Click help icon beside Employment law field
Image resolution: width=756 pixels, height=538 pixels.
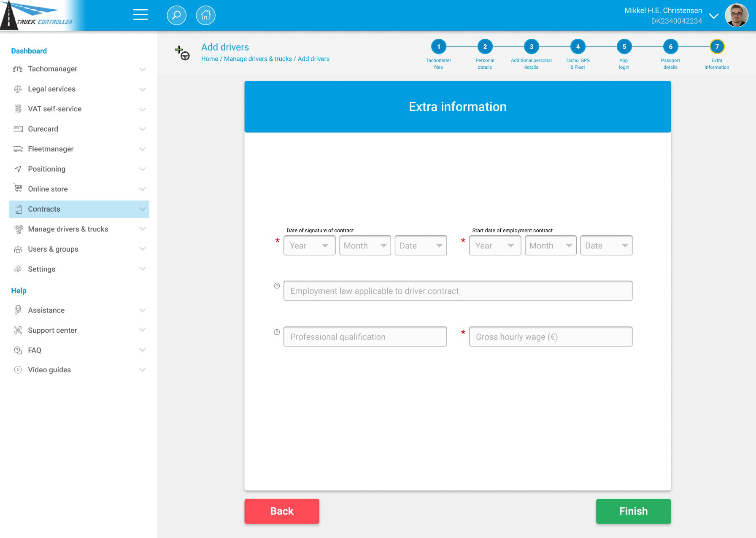click(277, 286)
